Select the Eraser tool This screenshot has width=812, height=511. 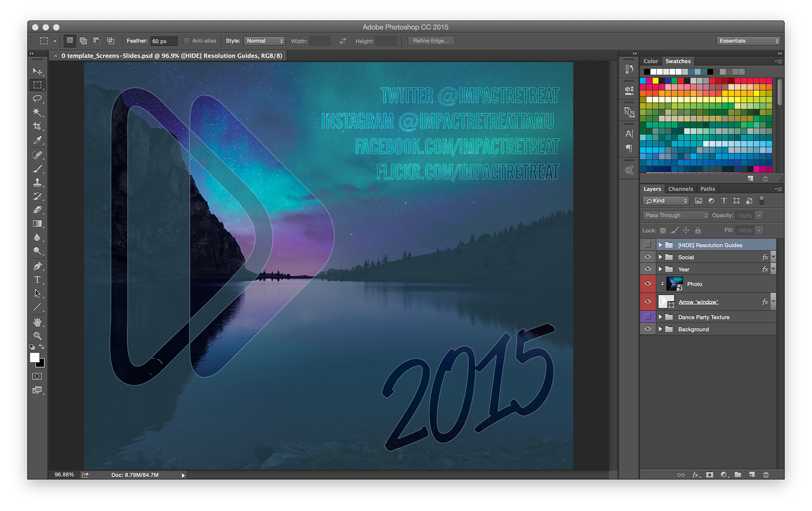click(38, 210)
